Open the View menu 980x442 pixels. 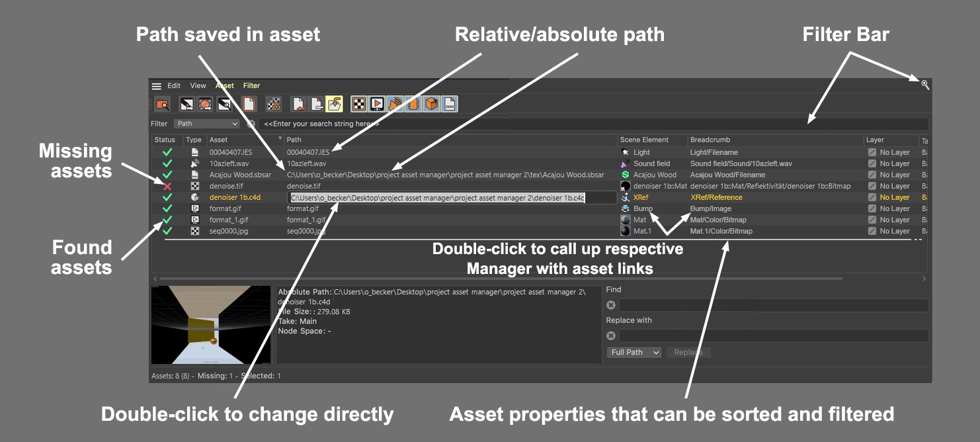tap(198, 86)
